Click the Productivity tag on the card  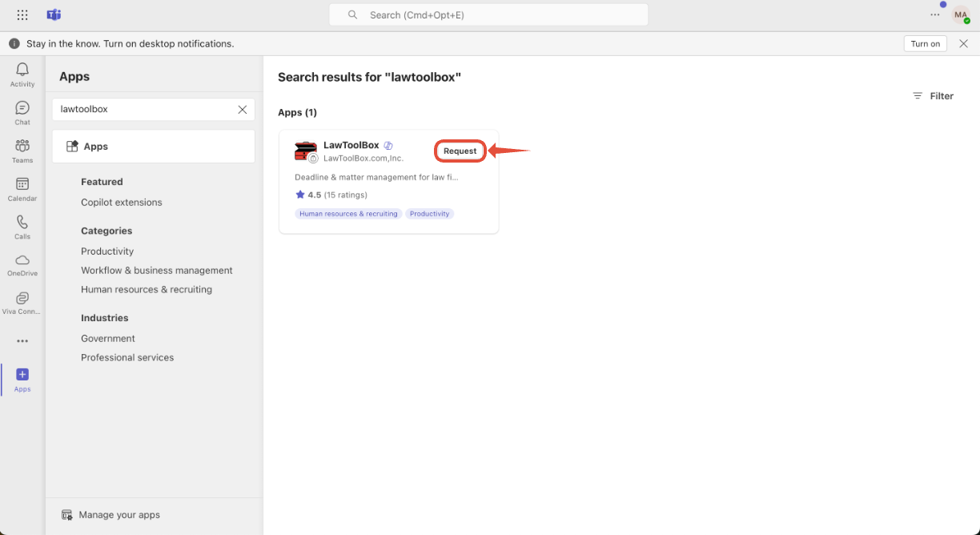pos(429,214)
